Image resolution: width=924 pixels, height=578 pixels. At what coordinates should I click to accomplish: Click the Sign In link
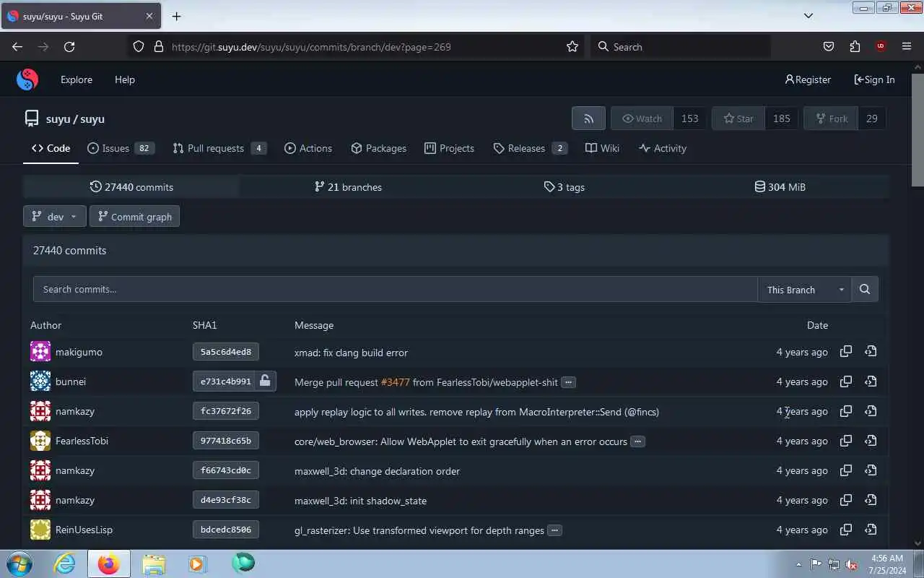click(874, 79)
